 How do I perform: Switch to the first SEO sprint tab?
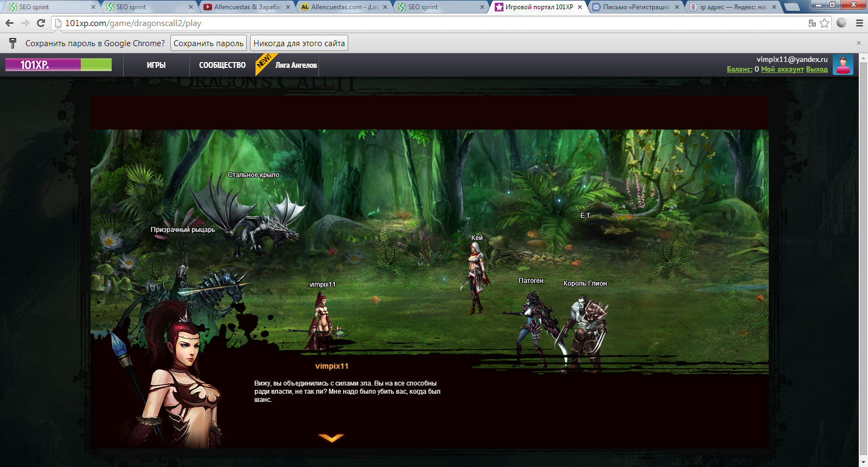(50, 7)
